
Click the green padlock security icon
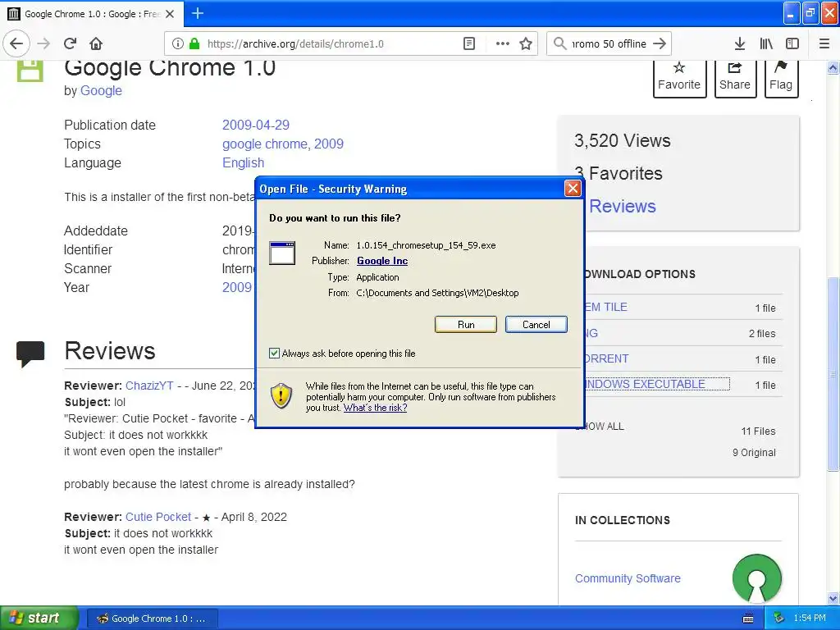click(194, 44)
